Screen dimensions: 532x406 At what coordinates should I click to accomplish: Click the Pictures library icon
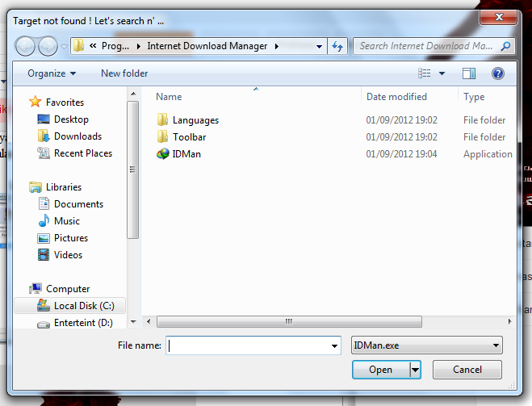[44, 238]
